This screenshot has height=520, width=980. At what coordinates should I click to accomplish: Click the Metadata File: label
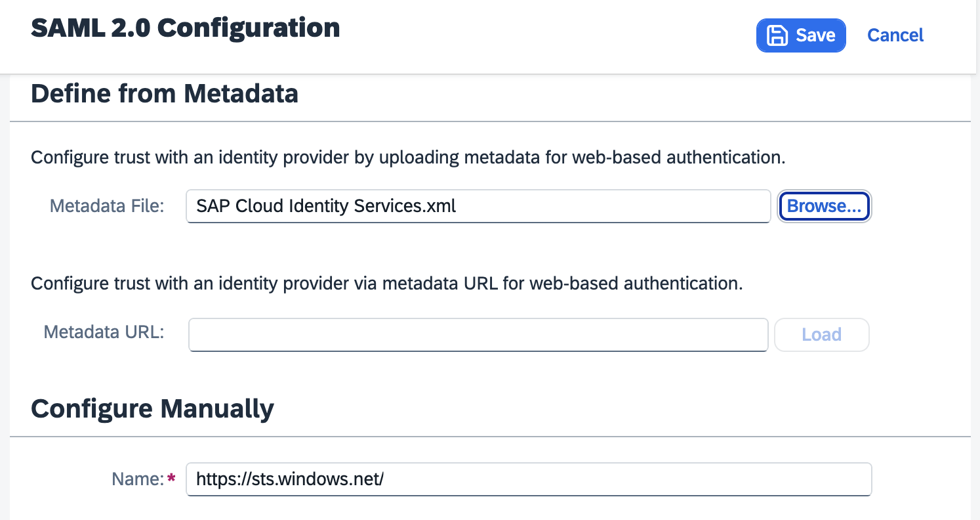(106, 206)
